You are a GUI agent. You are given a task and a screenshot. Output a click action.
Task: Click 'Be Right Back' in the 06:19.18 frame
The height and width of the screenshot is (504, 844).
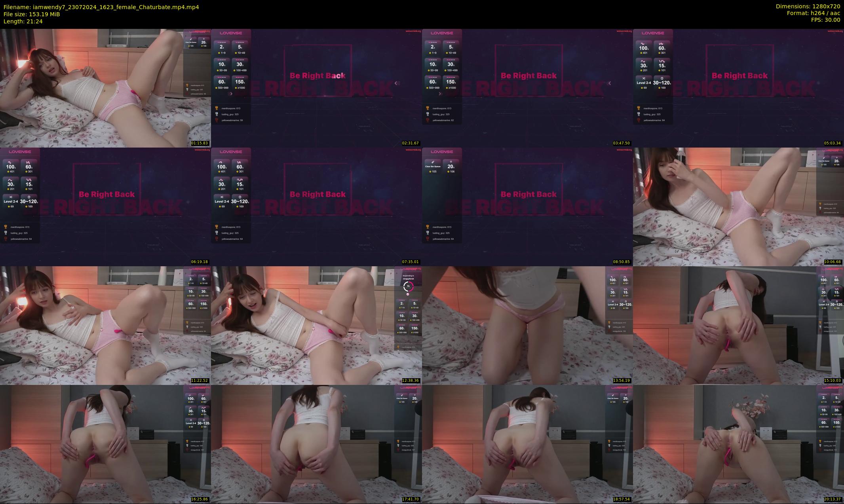pos(106,194)
